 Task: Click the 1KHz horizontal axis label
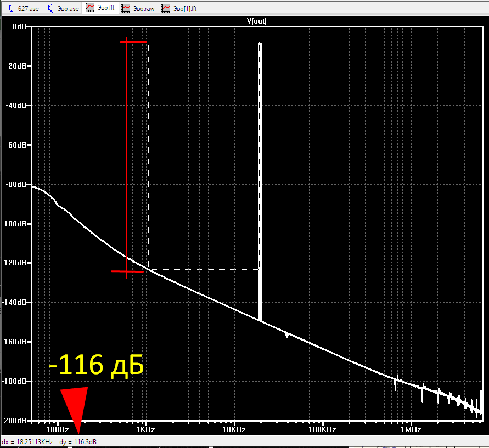click(x=145, y=429)
